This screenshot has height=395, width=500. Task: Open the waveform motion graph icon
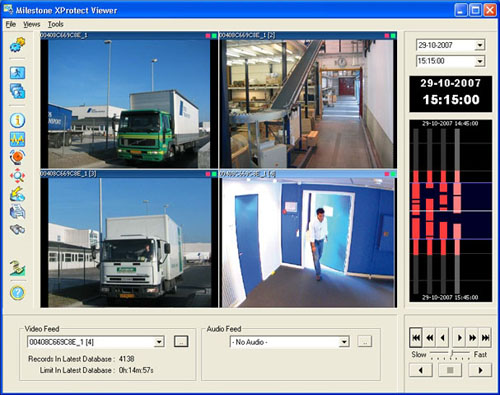[x=17, y=139]
